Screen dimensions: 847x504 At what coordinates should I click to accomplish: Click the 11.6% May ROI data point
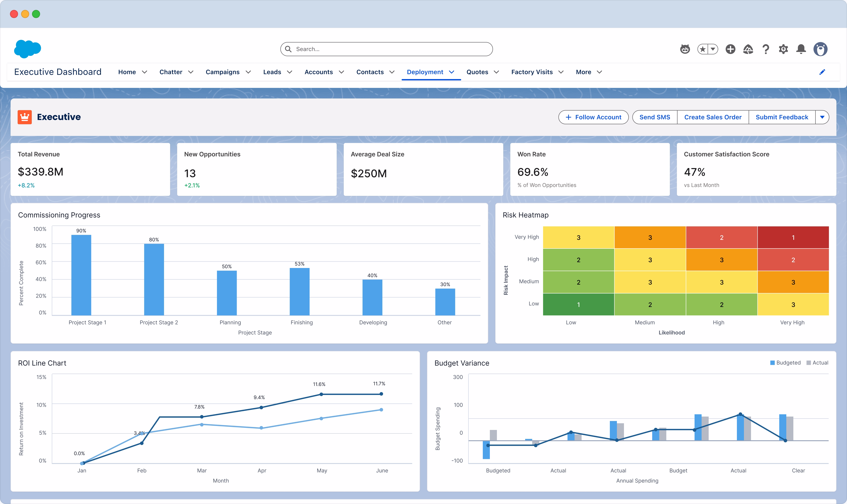click(x=321, y=394)
